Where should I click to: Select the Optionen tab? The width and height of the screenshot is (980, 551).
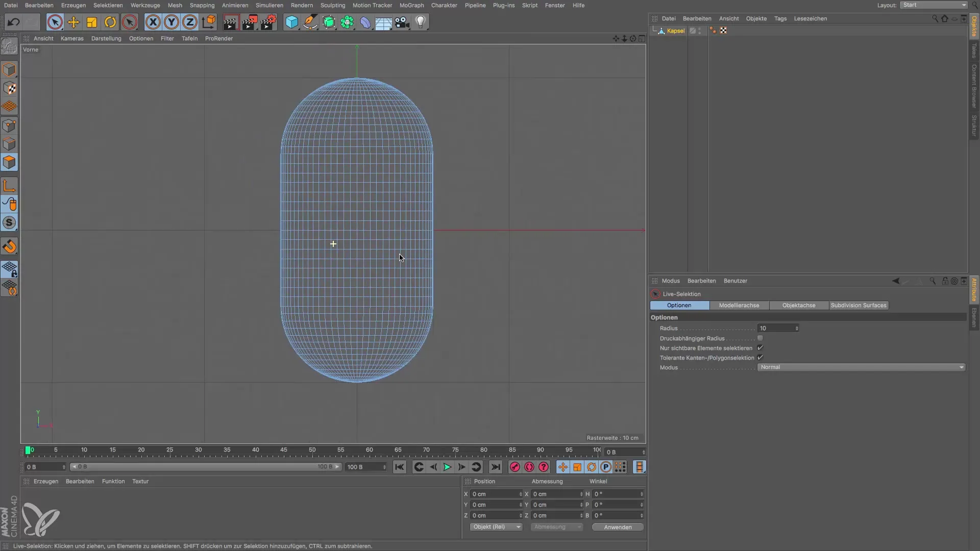(x=679, y=305)
